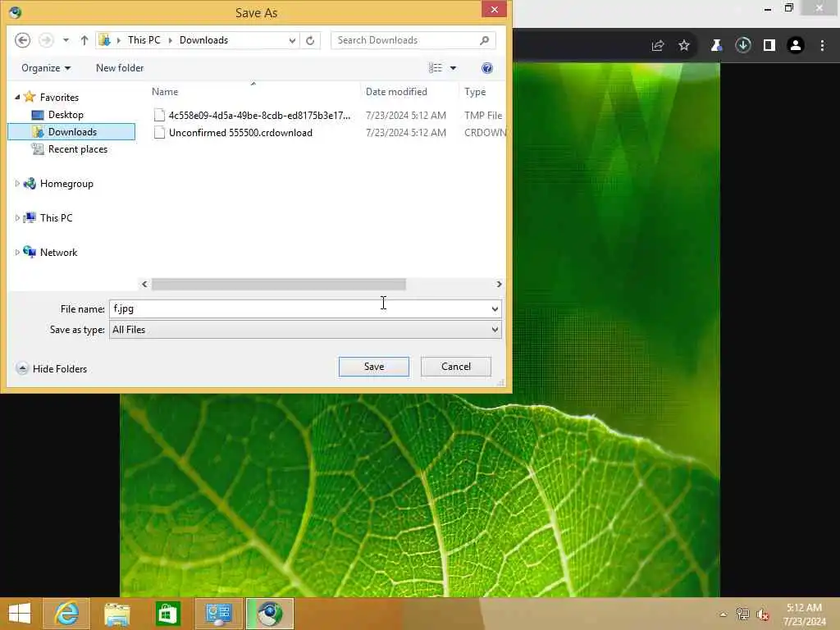The width and height of the screenshot is (840, 630).
Task: Click into the File name field
Action: [x=299, y=308]
